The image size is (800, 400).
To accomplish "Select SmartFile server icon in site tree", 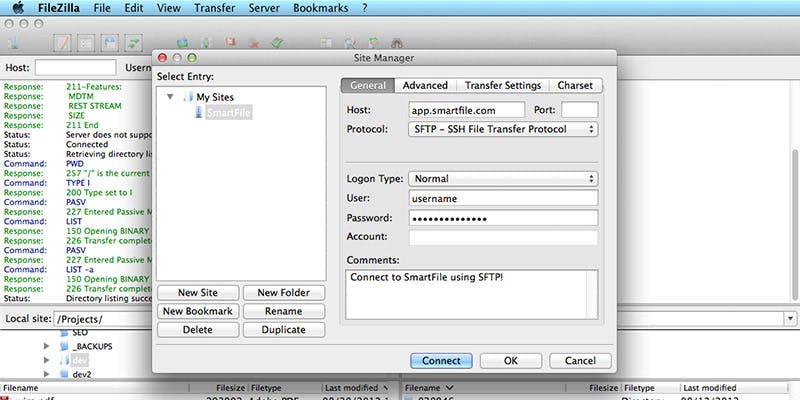I will [x=199, y=113].
